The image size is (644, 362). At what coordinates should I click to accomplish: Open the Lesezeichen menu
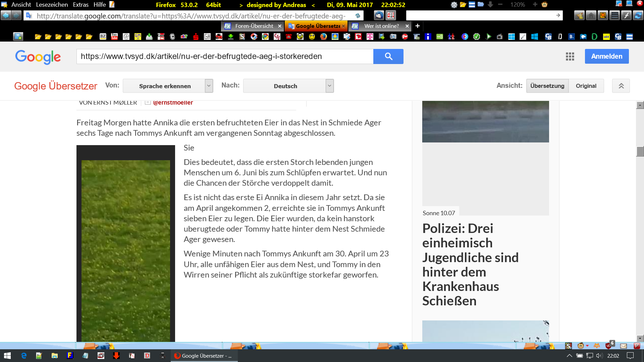pos(52,5)
